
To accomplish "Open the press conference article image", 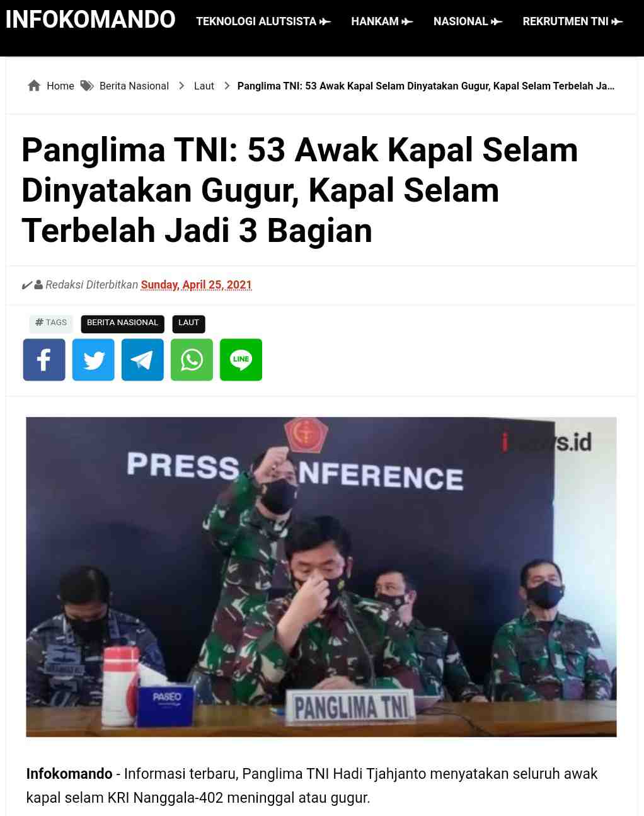I will (321, 577).
